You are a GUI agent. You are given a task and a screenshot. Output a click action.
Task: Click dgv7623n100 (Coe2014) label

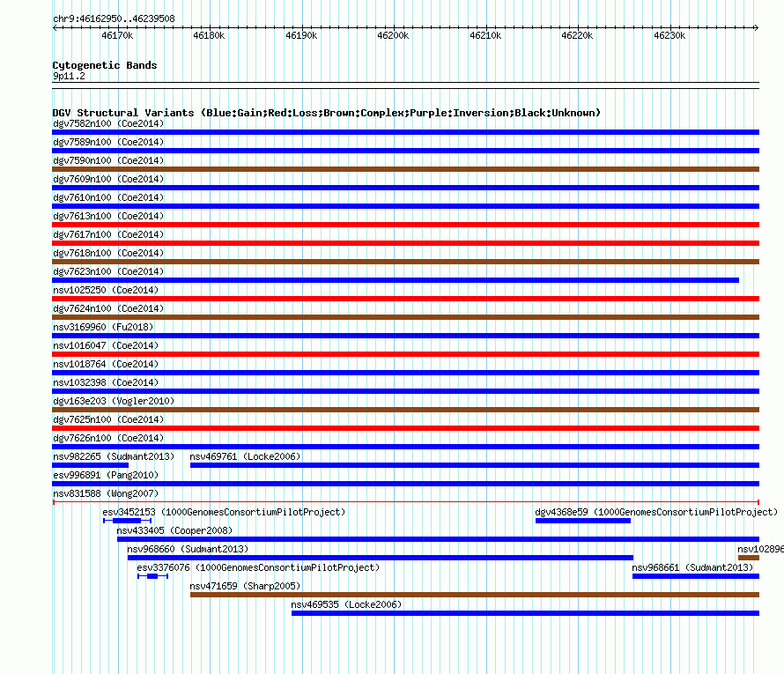[x=108, y=271]
